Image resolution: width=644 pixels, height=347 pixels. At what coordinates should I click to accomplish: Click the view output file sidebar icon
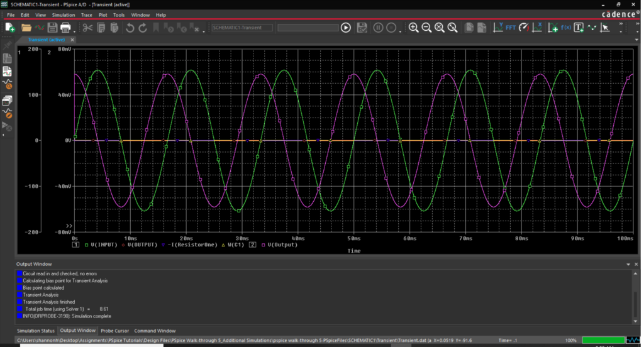tap(8, 58)
